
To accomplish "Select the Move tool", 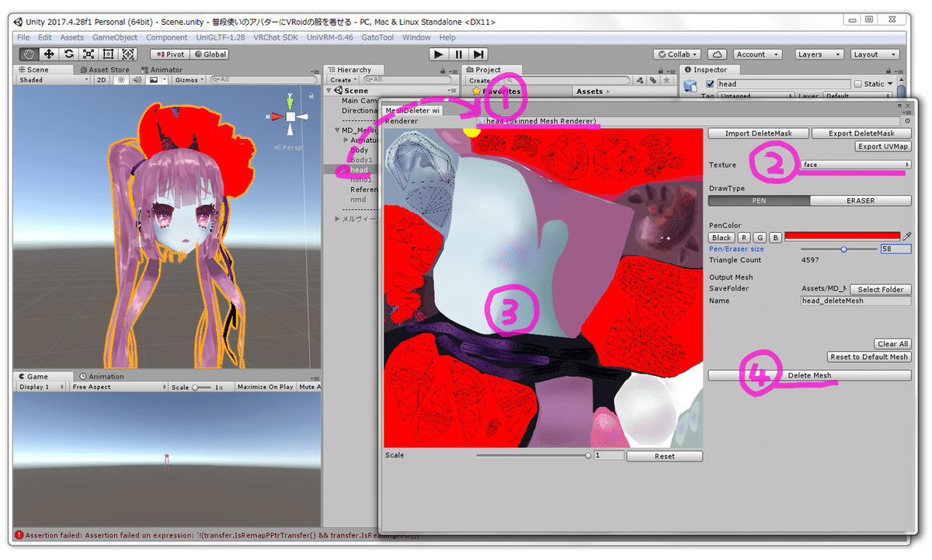I will click(x=50, y=54).
